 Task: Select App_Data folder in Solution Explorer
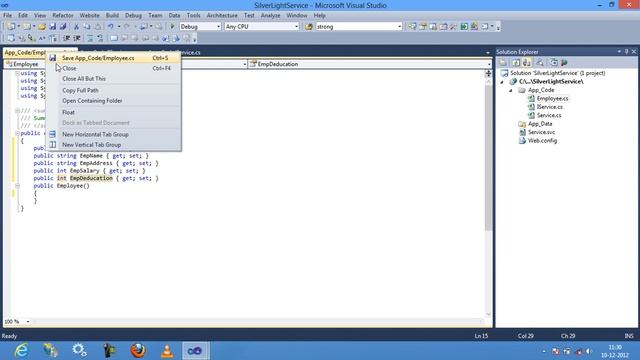[x=540, y=124]
